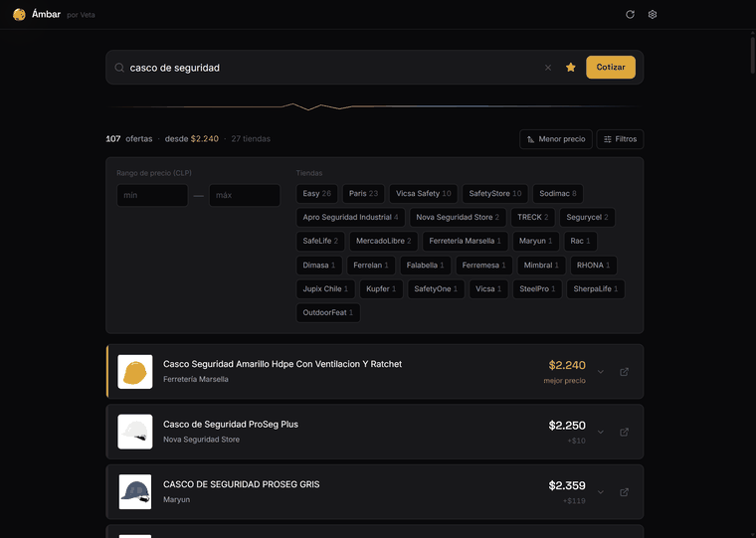756x538 pixels.
Task: Enable the Kupfer store filter
Action: coord(381,289)
